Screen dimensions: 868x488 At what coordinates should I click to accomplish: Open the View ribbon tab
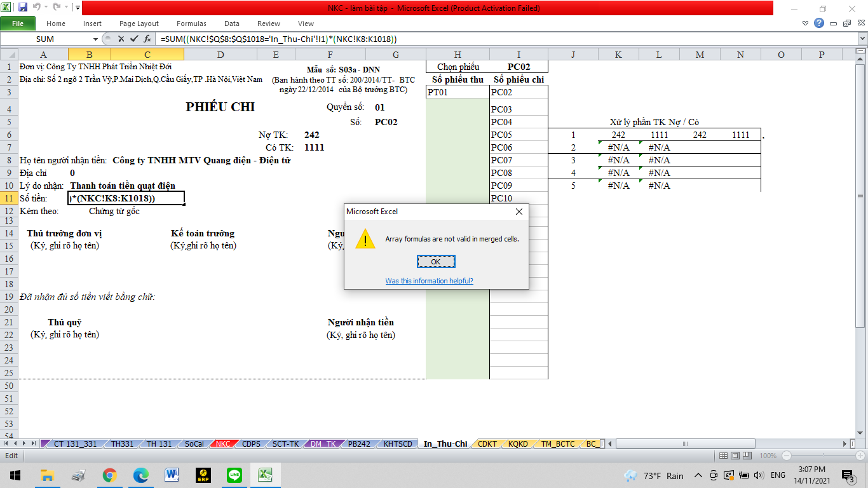pos(306,24)
